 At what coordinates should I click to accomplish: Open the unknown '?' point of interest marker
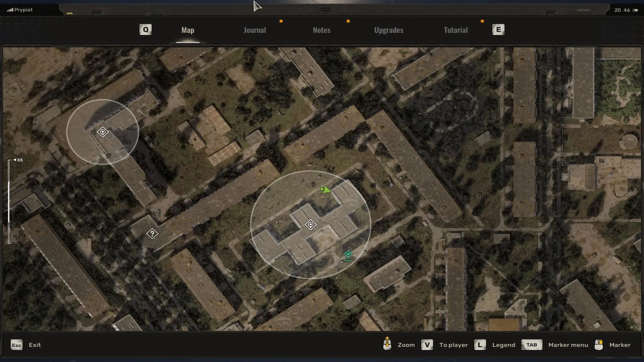tap(152, 233)
